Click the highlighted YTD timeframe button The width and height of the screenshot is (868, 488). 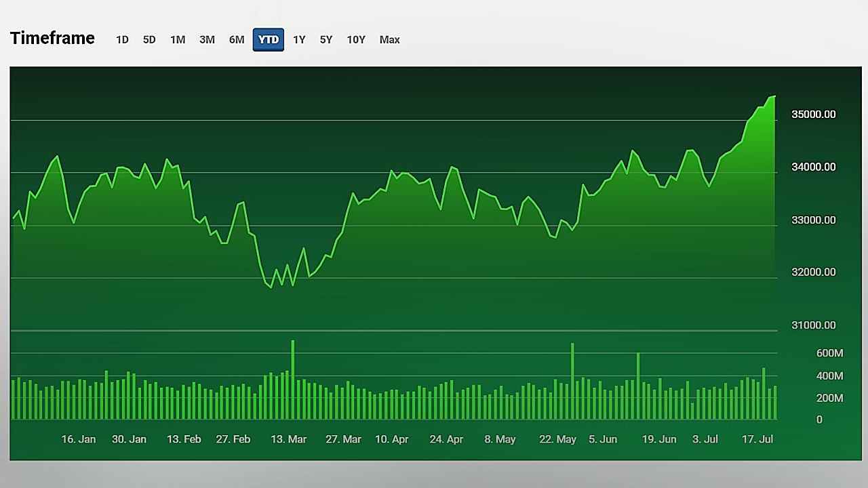(268, 39)
